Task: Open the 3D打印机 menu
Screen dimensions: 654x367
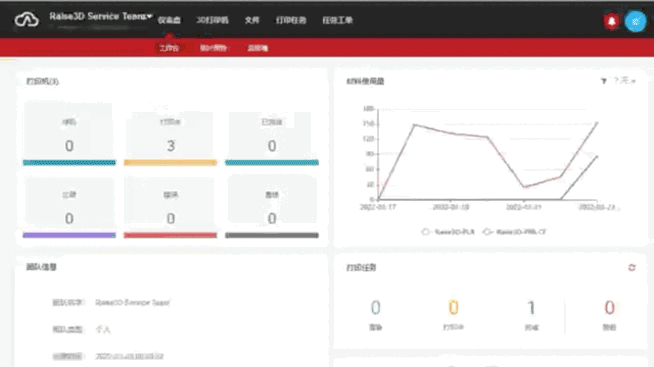Action: coord(212,20)
